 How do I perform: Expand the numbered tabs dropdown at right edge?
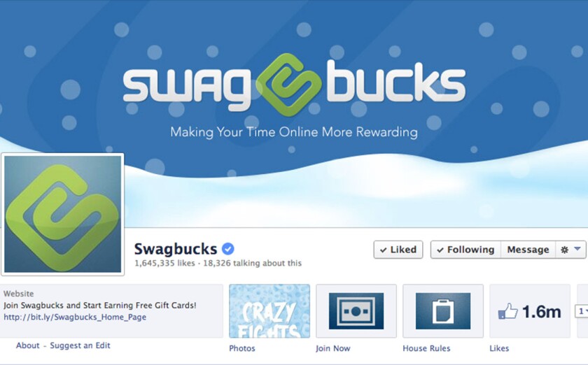582,311
